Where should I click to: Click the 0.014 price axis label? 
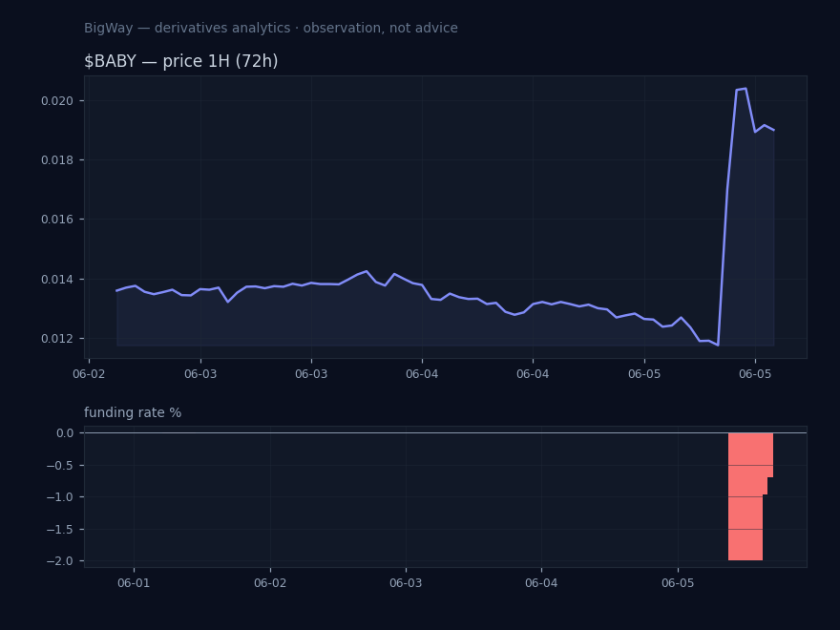(56, 279)
